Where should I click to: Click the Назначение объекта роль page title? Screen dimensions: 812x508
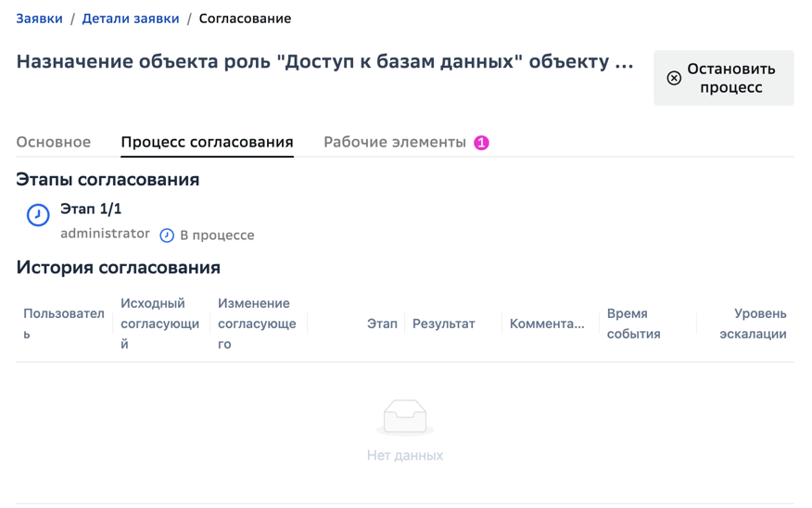[324, 61]
